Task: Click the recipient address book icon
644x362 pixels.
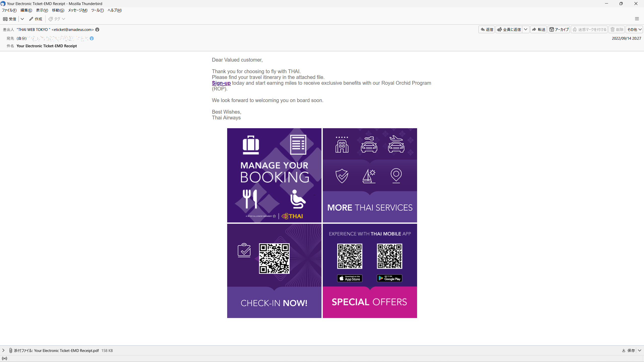Action: point(92,38)
